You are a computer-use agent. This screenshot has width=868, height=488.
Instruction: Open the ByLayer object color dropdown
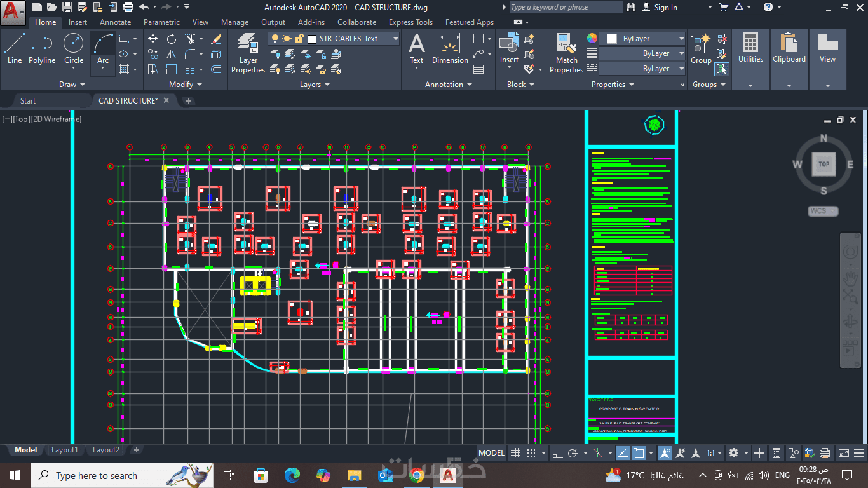(x=643, y=39)
